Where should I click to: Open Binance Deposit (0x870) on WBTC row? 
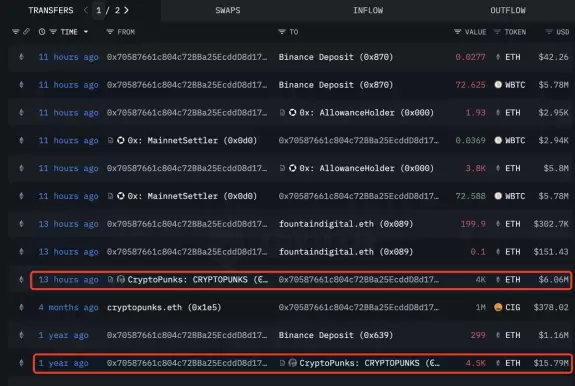[x=336, y=85]
